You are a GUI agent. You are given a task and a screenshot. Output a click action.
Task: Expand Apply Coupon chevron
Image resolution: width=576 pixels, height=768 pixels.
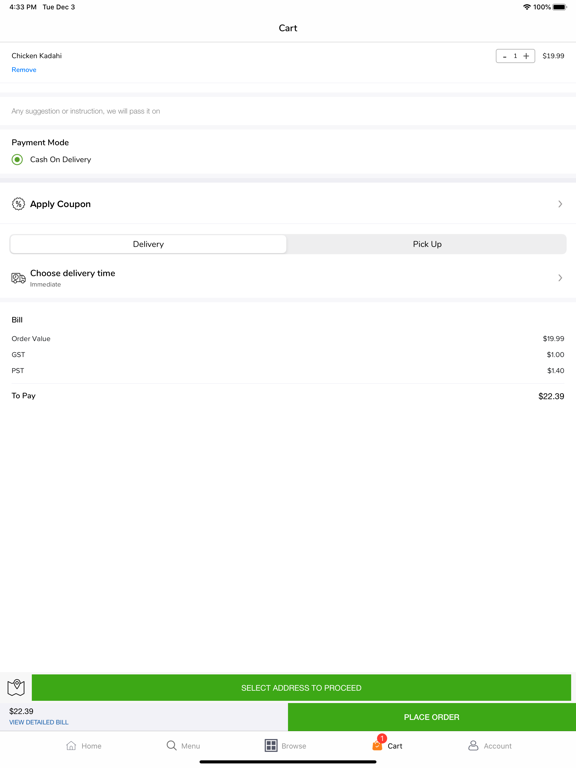coord(560,204)
